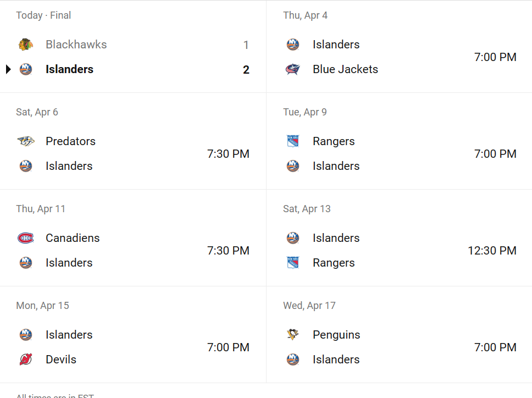Image resolution: width=532 pixels, height=398 pixels.
Task: Select the Canadiens team name
Action: coord(73,238)
